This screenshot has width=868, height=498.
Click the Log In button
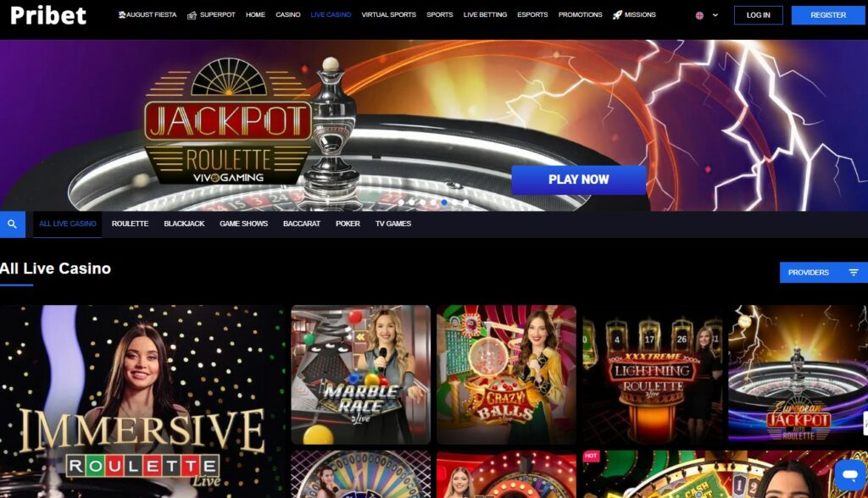point(759,15)
